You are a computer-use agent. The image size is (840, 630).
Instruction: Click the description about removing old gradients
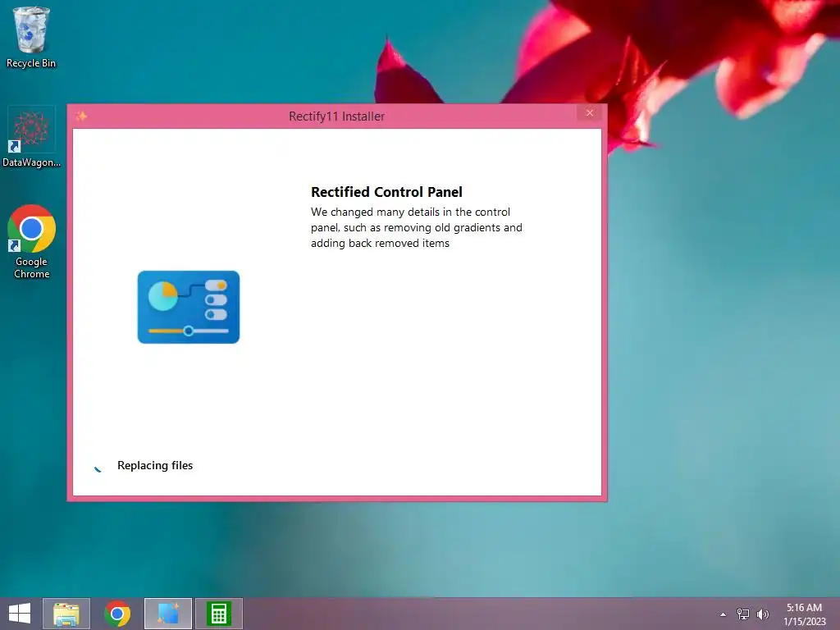tap(416, 228)
